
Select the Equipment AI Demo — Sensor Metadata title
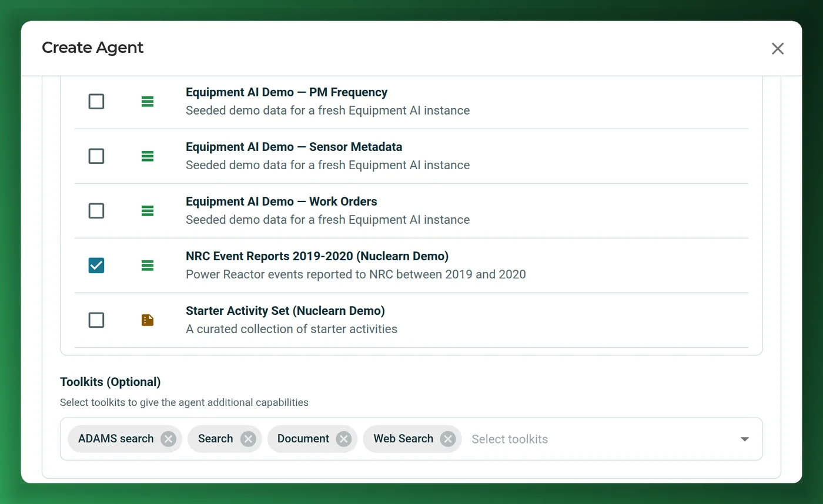tap(294, 147)
